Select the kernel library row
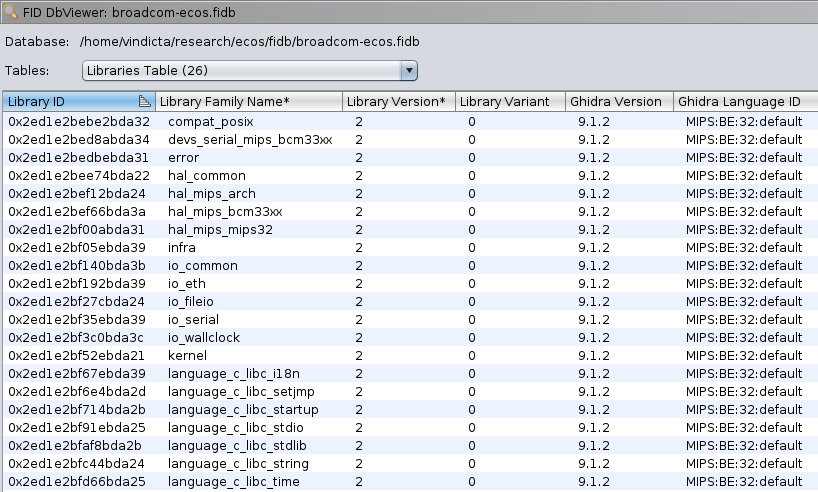Viewport: 818px width, 492px height. point(411,355)
